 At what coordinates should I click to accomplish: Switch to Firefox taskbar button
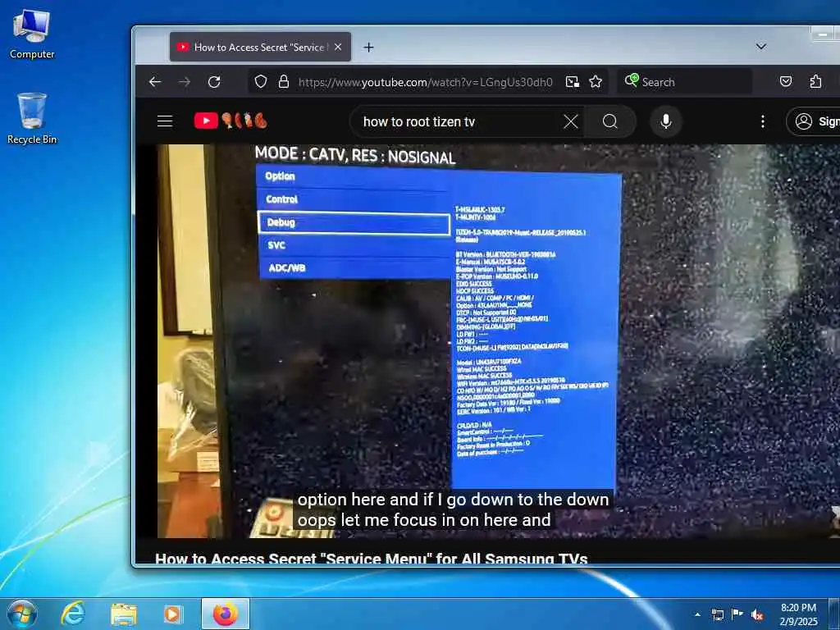226,614
